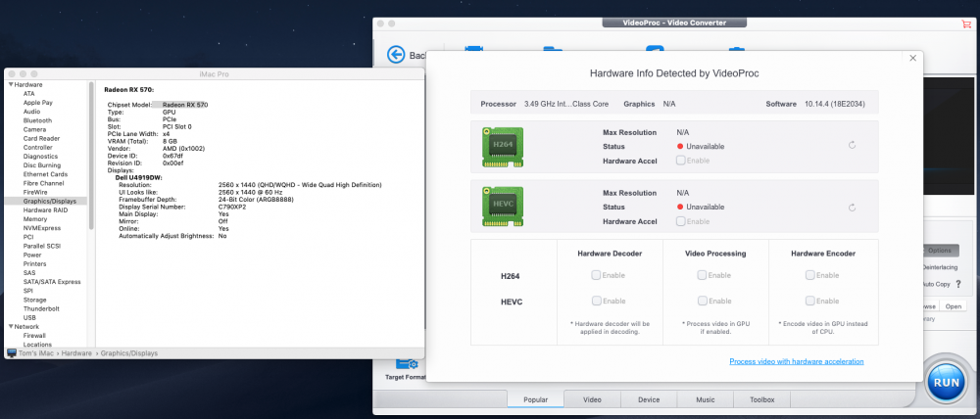Select Card Reader in the sidebar
980x419 pixels.
pyautogui.click(x=42, y=139)
